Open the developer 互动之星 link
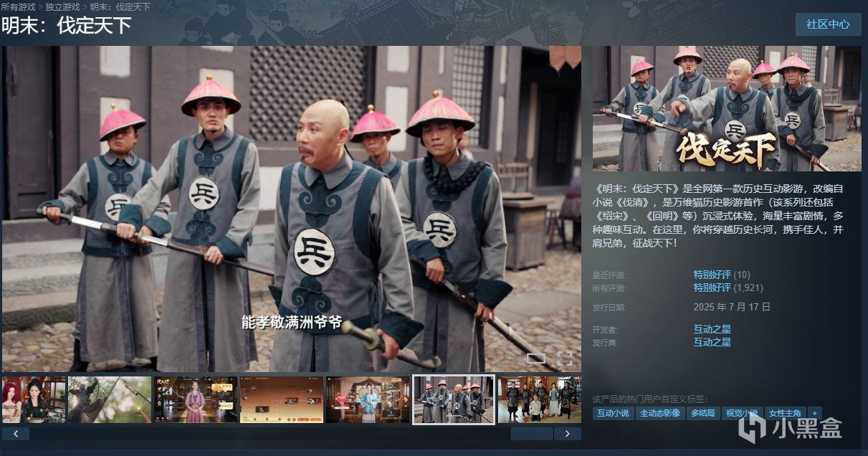The width and height of the screenshot is (868, 456). point(712,330)
